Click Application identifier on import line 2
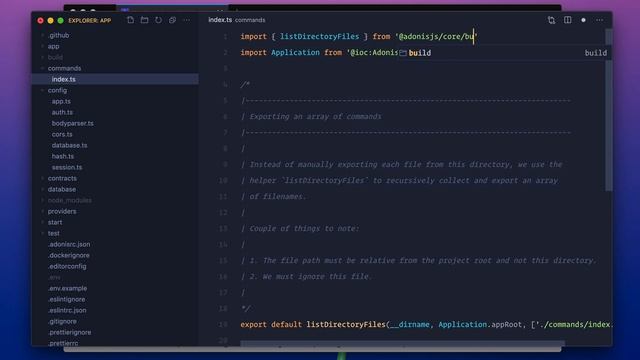The height and width of the screenshot is (360, 640). pyautogui.click(x=295, y=53)
